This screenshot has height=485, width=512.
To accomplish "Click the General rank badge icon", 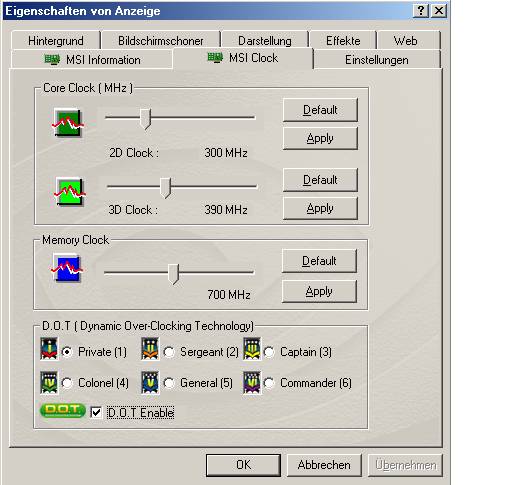I will coord(150,382).
